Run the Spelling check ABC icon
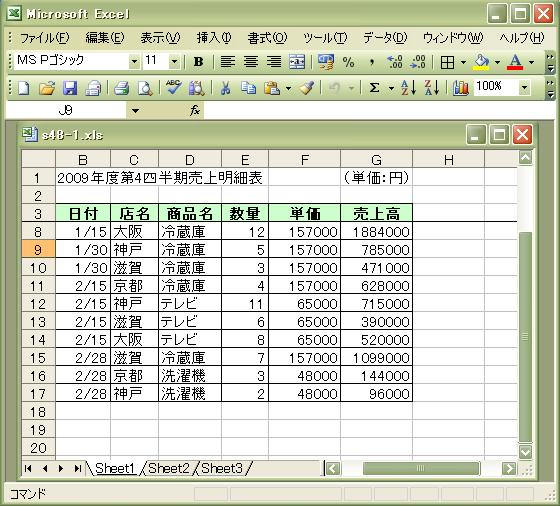The image size is (560, 506). pos(173,87)
